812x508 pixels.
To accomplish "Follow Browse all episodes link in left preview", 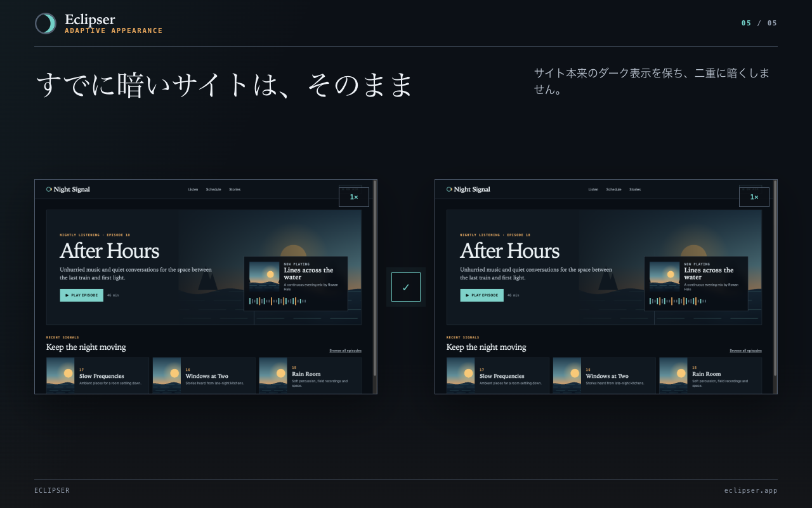I will 345,351.
